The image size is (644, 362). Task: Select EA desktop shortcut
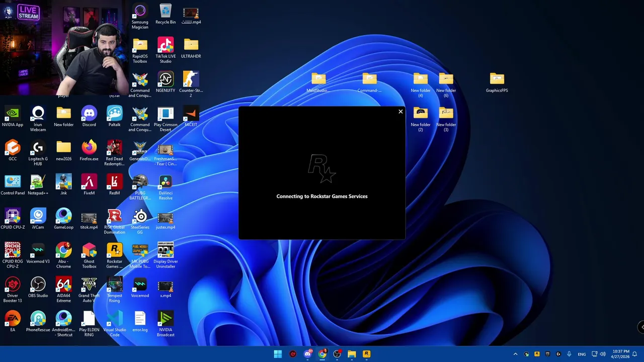(13, 322)
